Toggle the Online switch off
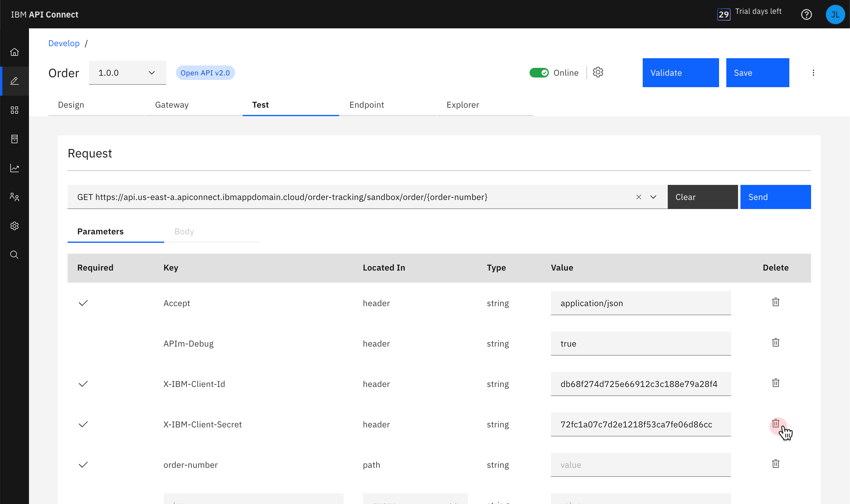The height and width of the screenshot is (504, 850). pos(539,73)
